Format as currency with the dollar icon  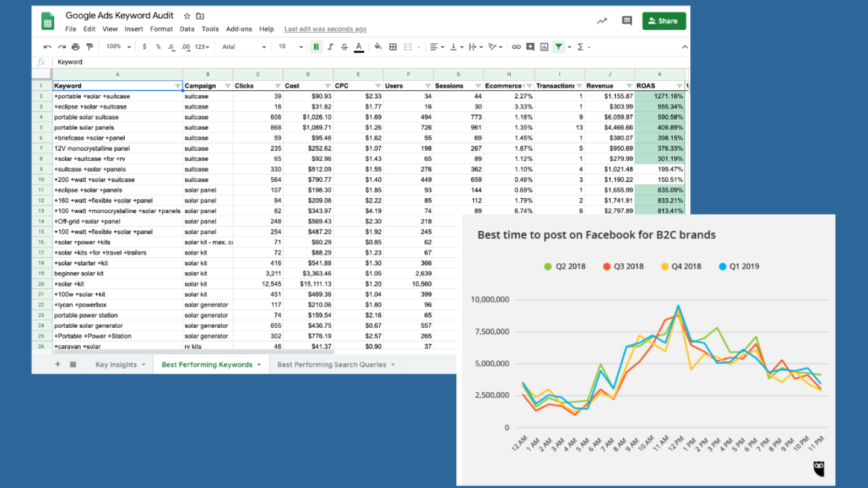pyautogui.click(x=145, y=47)
